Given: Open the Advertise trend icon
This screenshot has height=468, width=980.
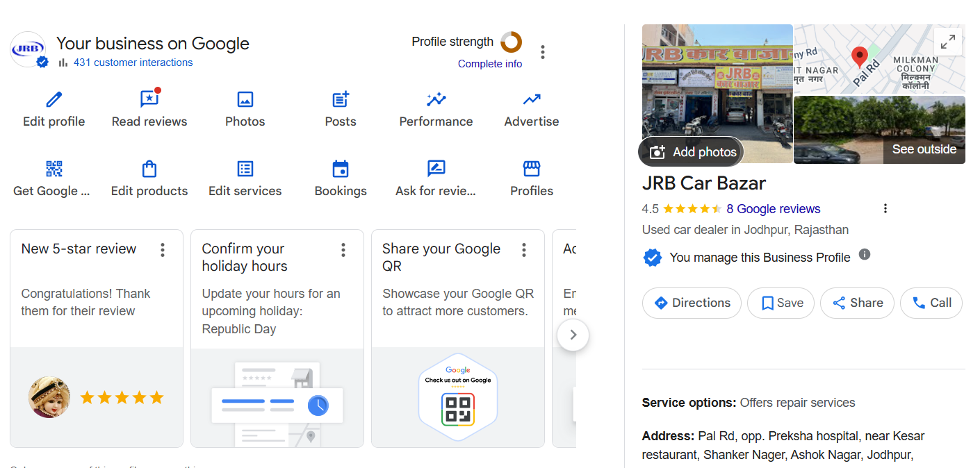Looking at the screenshot, I should [532, 100].
